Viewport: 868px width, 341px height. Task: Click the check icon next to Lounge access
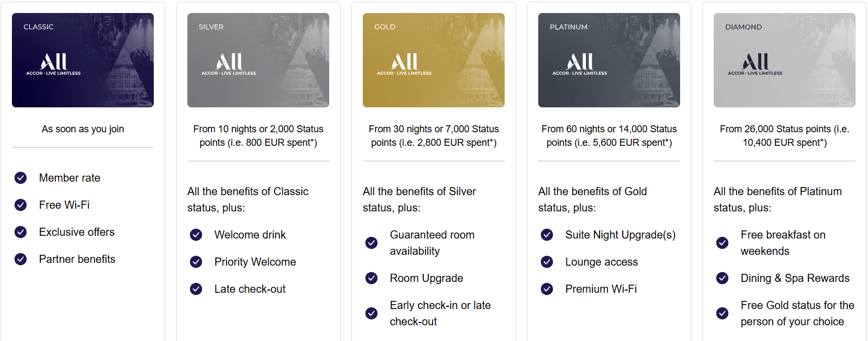coord(547,262)
